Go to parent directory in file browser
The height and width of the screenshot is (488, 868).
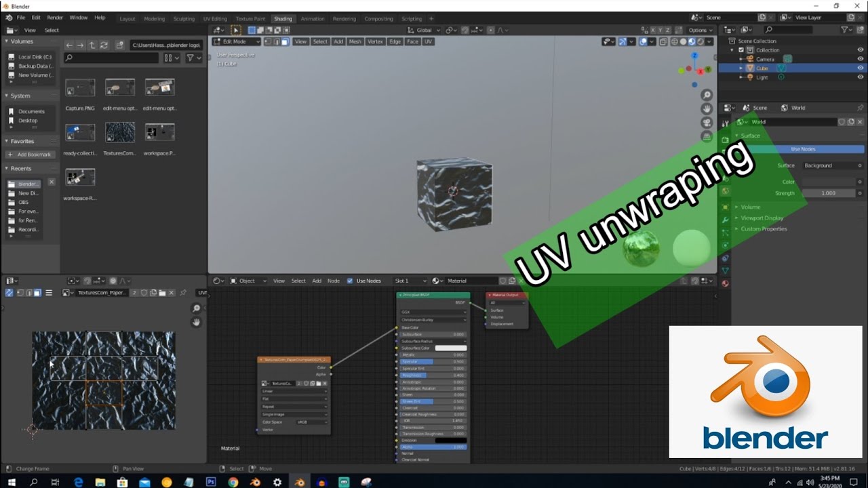[x=92, y=45]
